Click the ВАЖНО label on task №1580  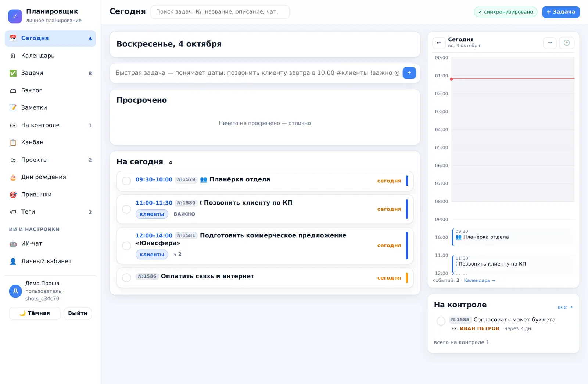click(x=184, y=214)
